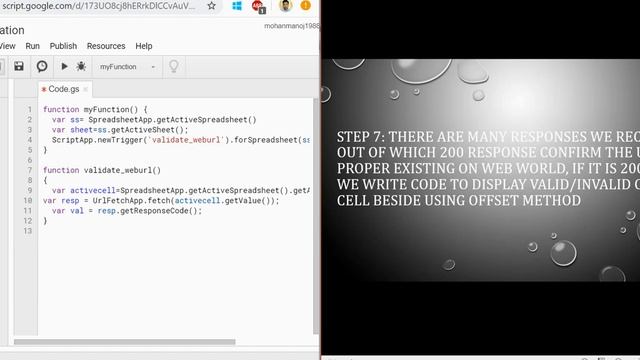Click 'var sheet=ss.getActiveSheet();' line
The width and height of the screenshot is (640, 360).
(x=120, y=130)
